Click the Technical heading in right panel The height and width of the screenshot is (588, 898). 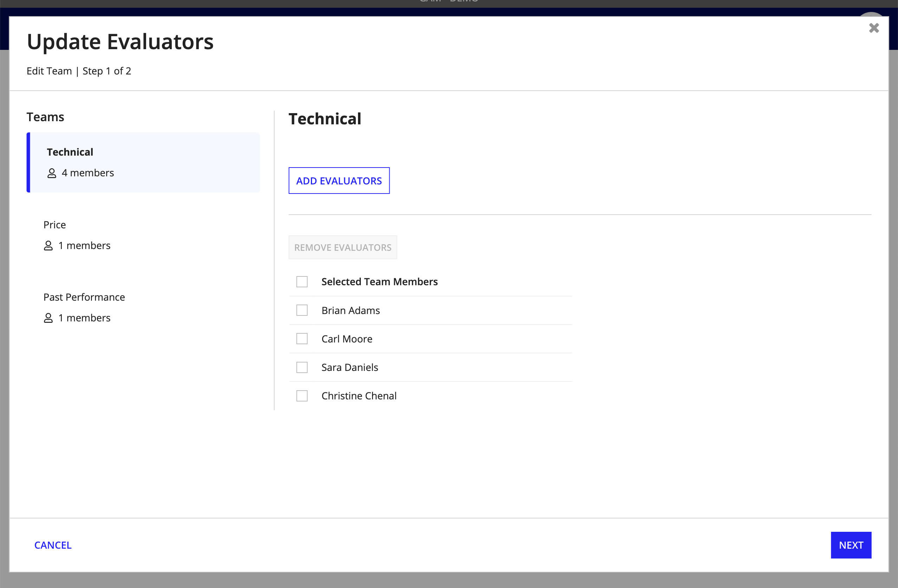[x=325, y=119]
